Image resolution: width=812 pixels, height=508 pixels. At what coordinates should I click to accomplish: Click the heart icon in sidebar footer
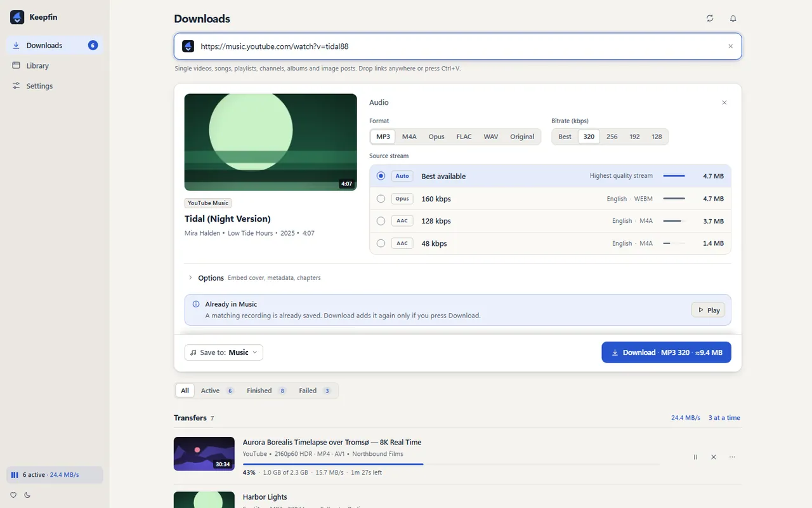13,495
